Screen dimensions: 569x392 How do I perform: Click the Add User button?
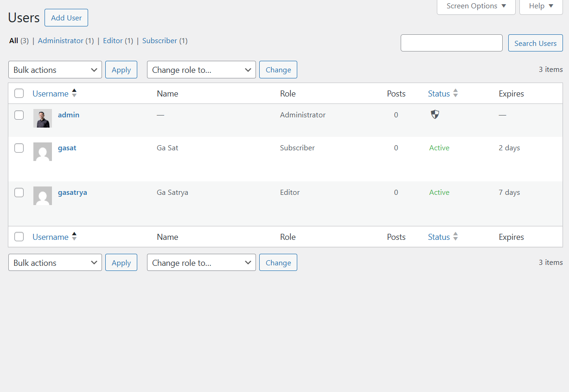66,17
